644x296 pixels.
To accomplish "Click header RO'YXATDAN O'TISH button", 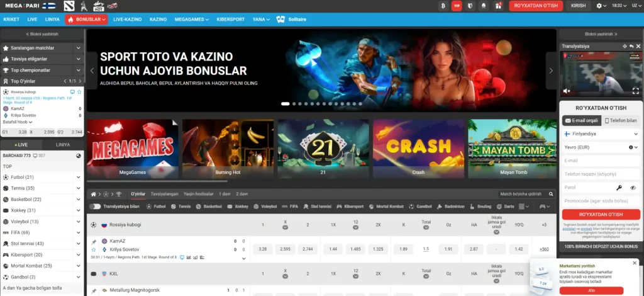I will point(536,6).
